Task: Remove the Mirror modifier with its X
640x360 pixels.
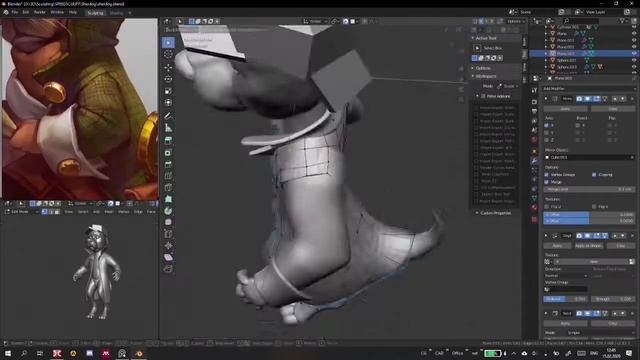Action: [632, 99]
